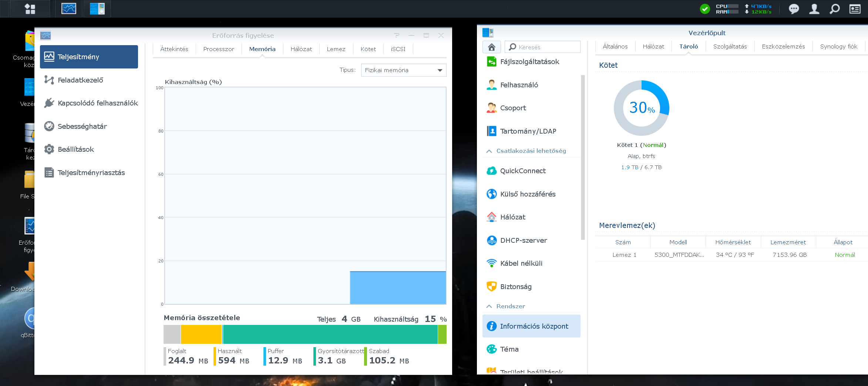Open the widgets panel icon

coord(855,9)
